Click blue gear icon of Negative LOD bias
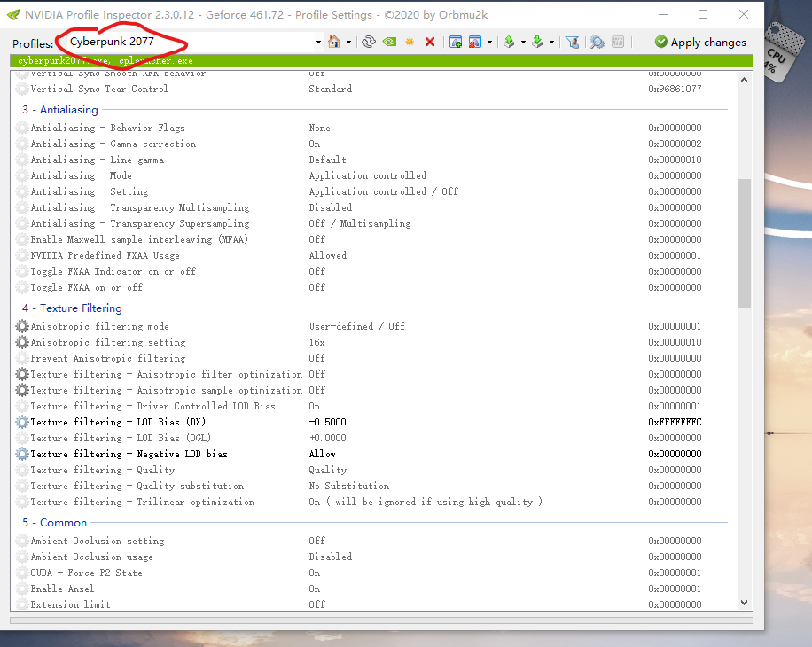The width and height of the screenshot is (812, 647). (22, 454)
